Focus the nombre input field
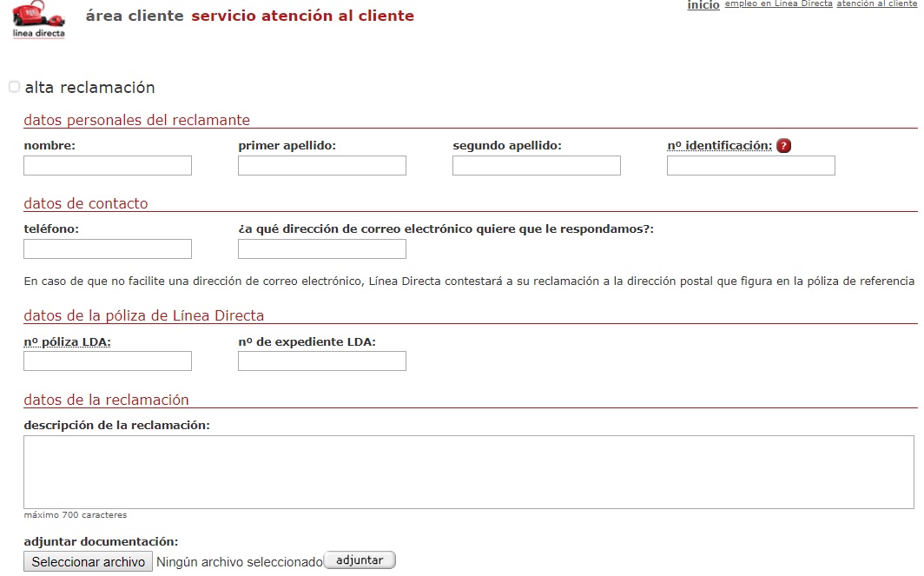Image resolution: width=924 pixels, height=576 pixels. tap(108, 166)
